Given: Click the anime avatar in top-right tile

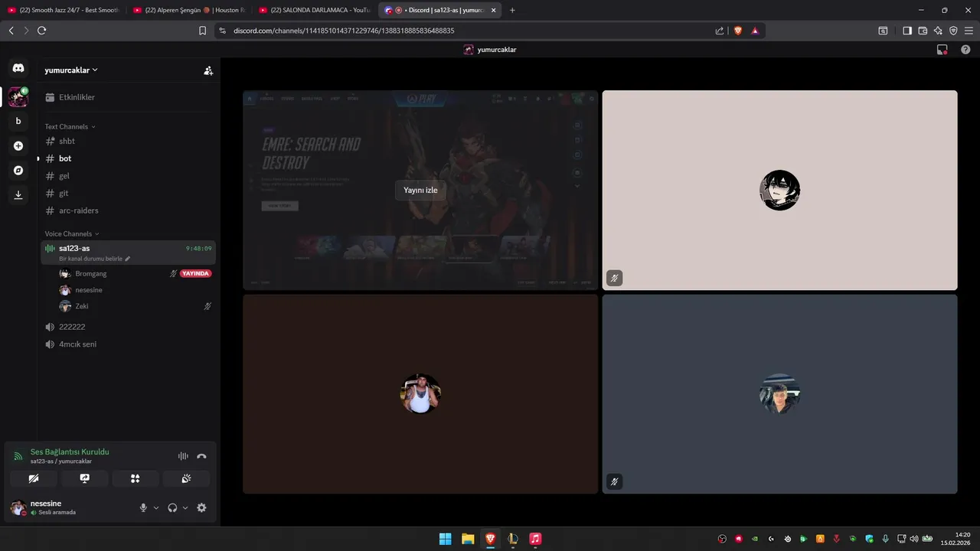Looking at the screenshot, I should pyautogui.click(x=779, y=191).
